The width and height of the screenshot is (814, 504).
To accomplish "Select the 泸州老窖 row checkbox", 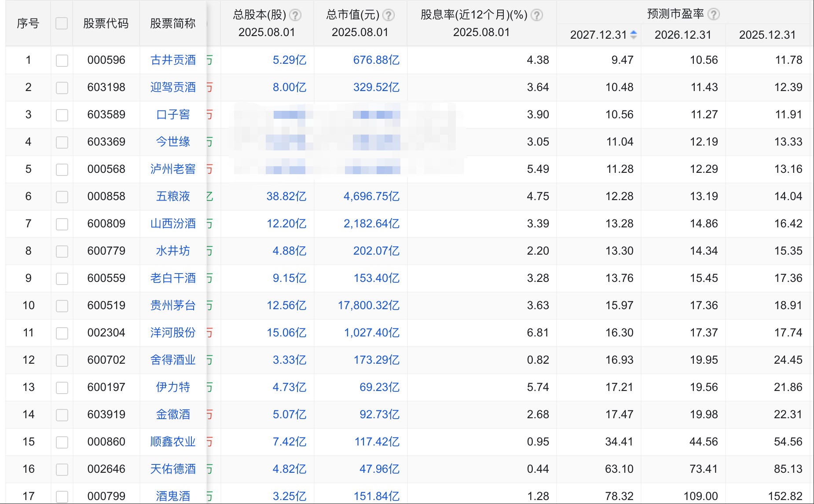I will point(62,169).
